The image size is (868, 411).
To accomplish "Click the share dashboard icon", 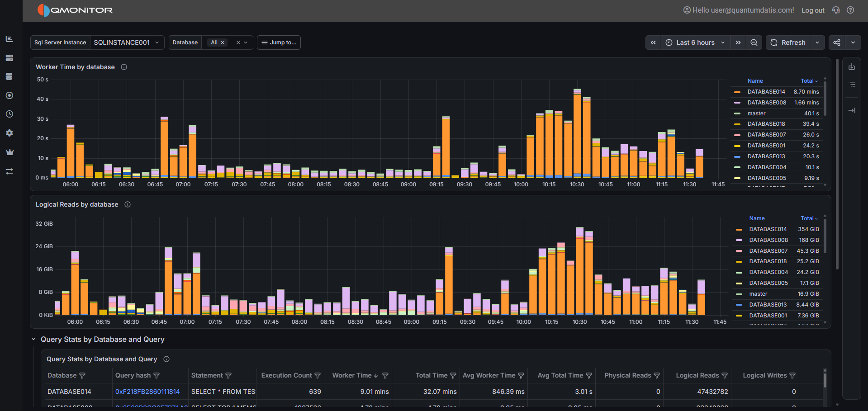I will (837, 43).
